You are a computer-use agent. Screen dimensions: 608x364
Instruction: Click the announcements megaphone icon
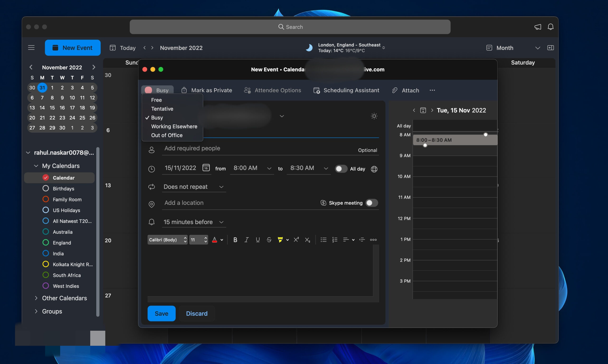pos(538,27)
